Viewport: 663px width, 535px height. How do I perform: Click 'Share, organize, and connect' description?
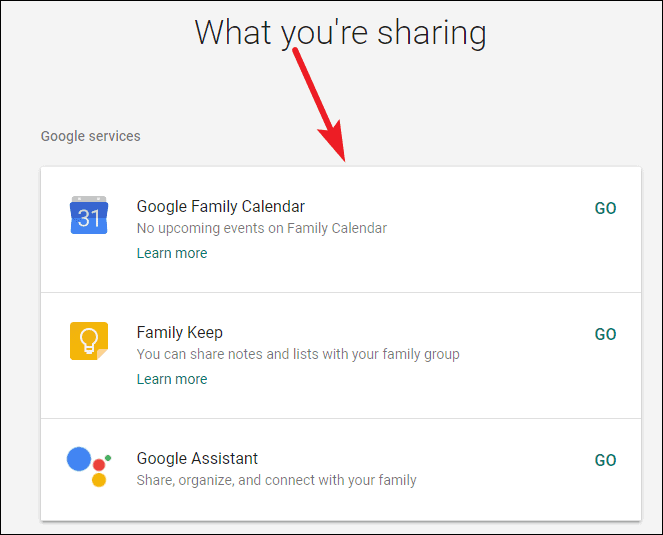pos(277,480)
